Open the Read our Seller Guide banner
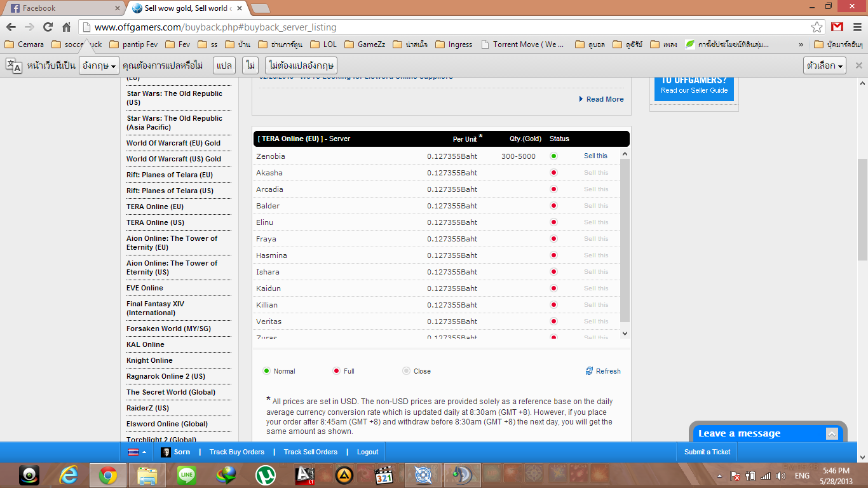The image size is (868, 488). coord(695,90)
